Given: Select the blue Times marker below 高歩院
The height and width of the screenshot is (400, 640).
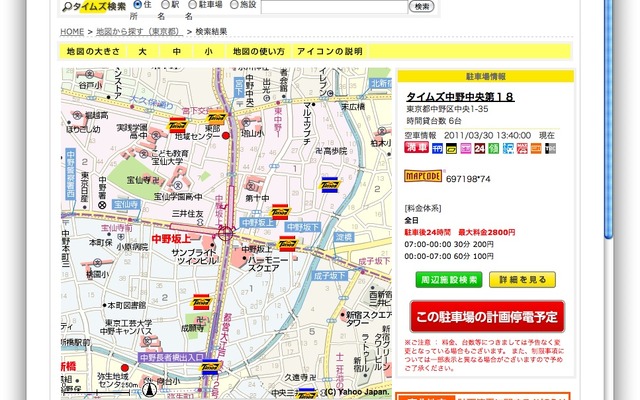Looking at the screenshot, I should [329, 185].
